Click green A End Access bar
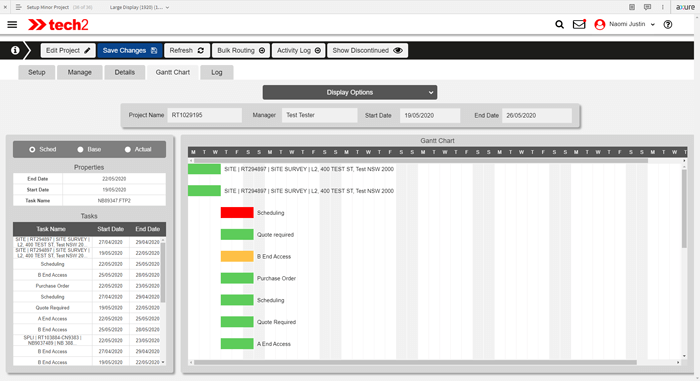 pos(237,344)
